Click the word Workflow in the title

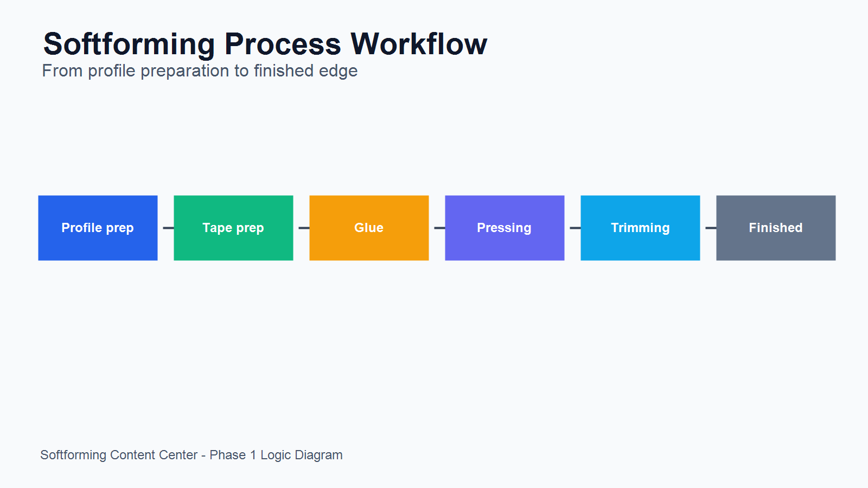click(x=419, y=43)
